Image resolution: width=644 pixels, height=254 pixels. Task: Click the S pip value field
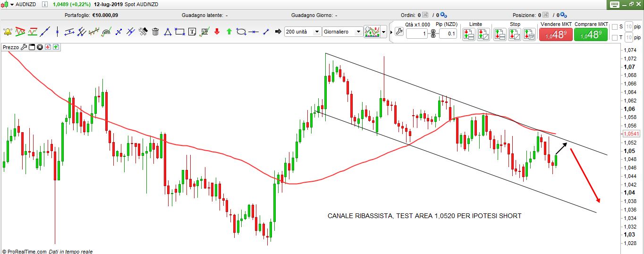[x=628, y=27]
